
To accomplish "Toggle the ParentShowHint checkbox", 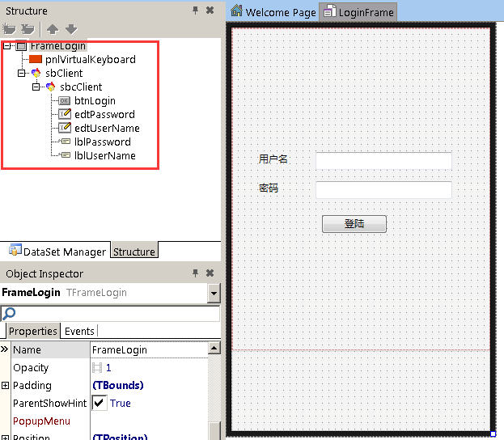I will pos(100,403).
